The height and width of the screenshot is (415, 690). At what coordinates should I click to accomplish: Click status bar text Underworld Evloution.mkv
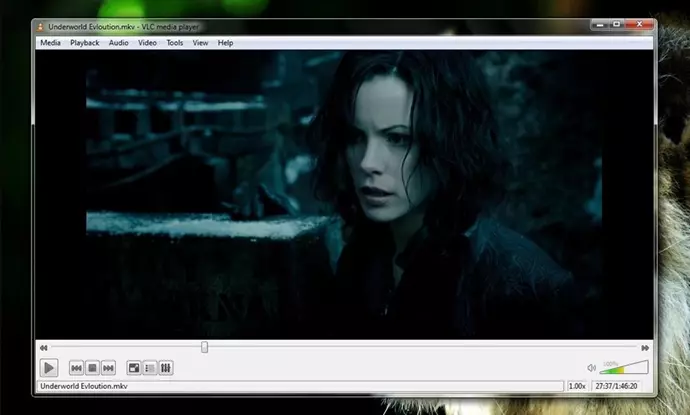84,386
